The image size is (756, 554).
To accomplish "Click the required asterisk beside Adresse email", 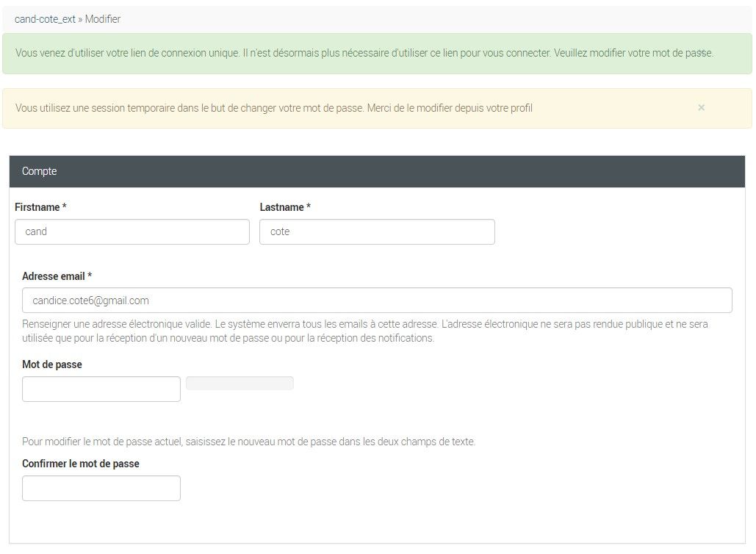I will (90, 276).
